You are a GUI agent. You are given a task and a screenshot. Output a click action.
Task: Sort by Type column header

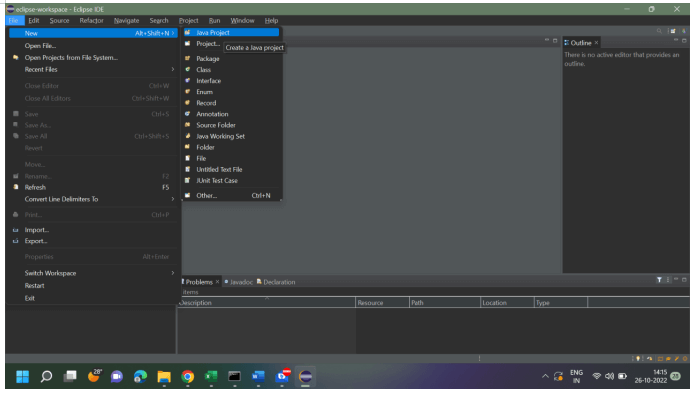pos(561,303)
